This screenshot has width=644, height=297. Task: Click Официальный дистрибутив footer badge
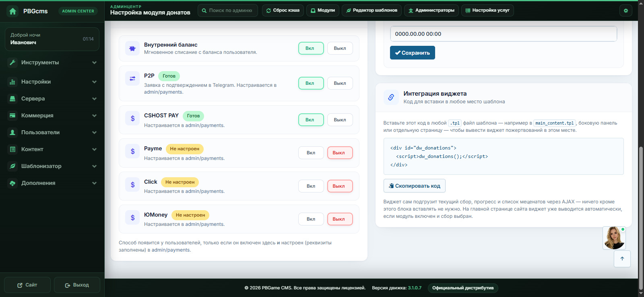(463, 288)
